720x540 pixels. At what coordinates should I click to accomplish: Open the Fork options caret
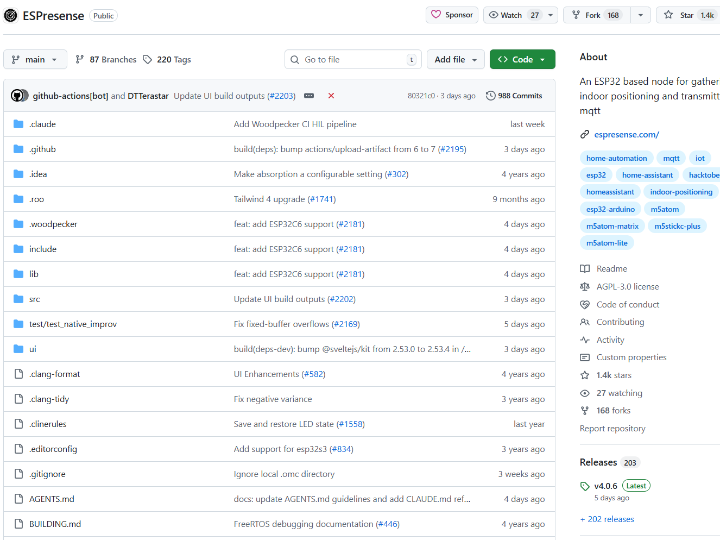(x=640, y=15)
